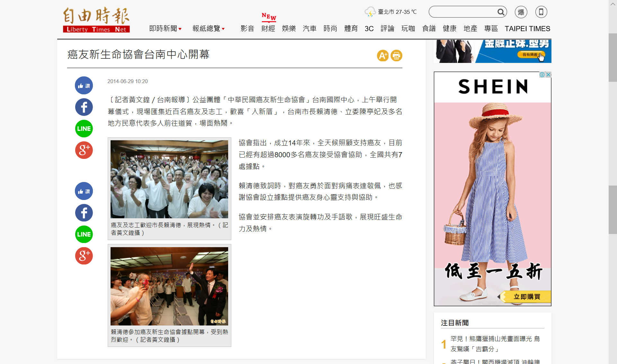Viewport: 617px width, 364px height.
Task: Expand the 報紙總覽 dropdown menu
Action: tap(209, 29)
